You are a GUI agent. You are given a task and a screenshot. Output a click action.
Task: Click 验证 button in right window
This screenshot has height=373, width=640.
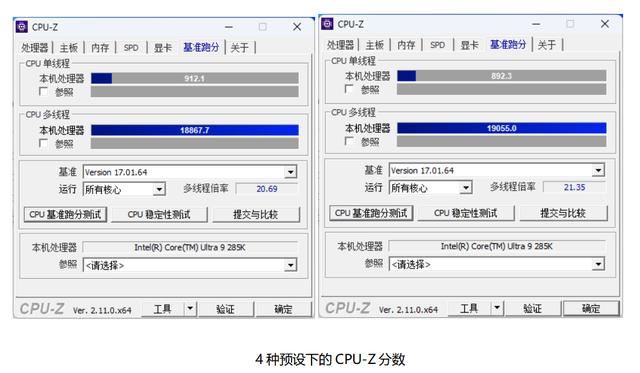point(533,308)
